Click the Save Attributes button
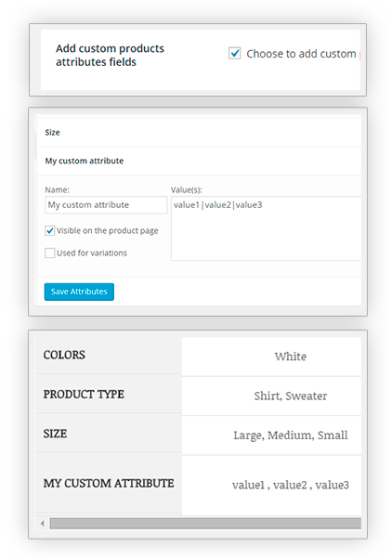Screen dimensions: 392x559 tap(79, 292)
